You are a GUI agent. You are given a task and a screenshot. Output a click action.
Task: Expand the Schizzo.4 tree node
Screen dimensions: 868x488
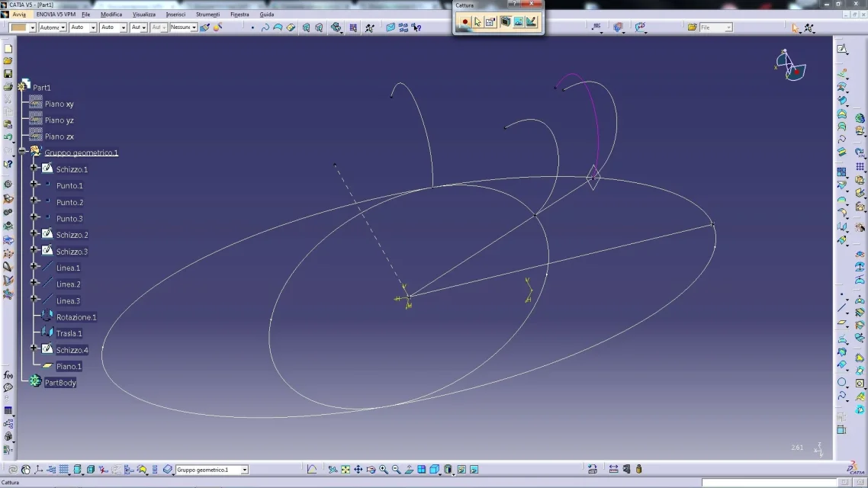pyautogui.click(x=34, y=348)
